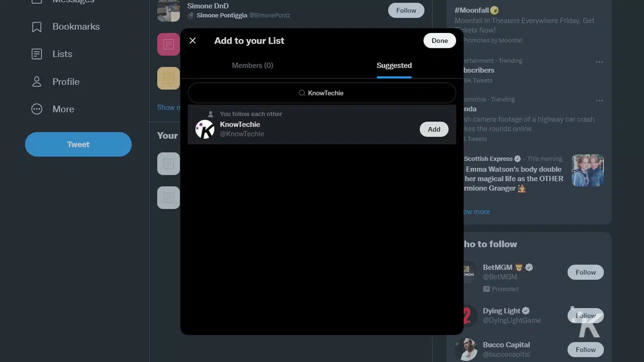Click BetMGM's verified badge
Screen dimensions: 644x362
click(x=529, y=267)
